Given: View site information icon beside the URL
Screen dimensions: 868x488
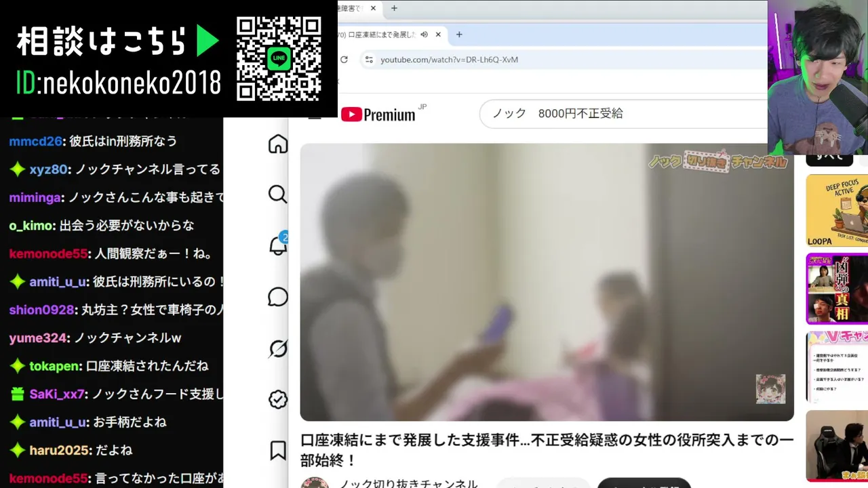Looking at the screenshot, I should [x=369, y=60].
